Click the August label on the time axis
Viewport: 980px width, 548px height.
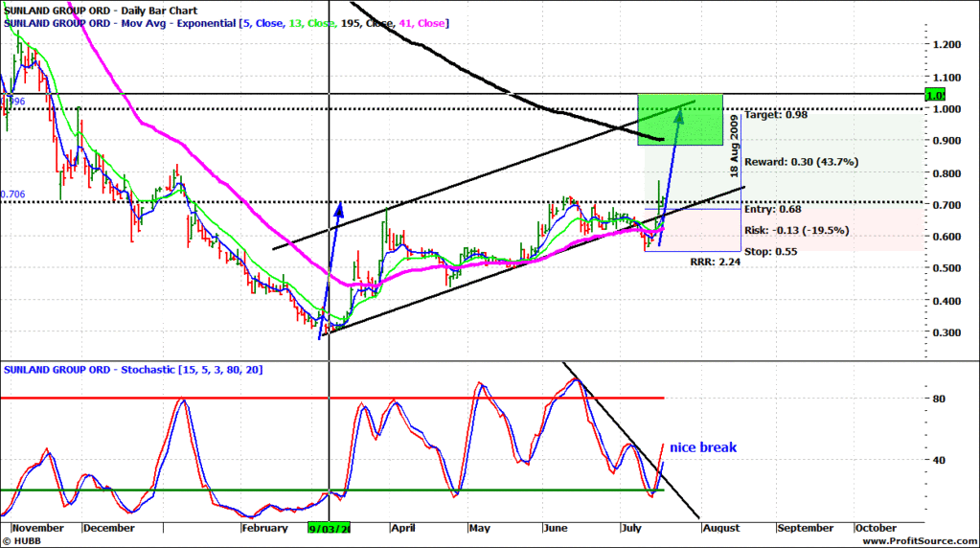pos(720,528)
